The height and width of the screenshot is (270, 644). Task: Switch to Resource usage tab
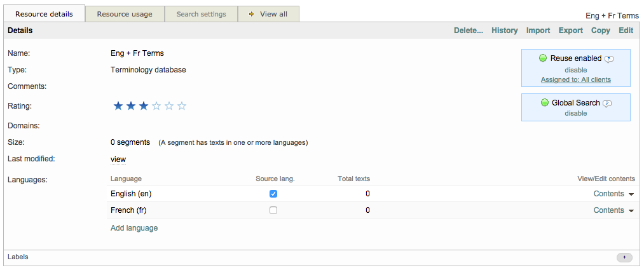click(125, 14)
